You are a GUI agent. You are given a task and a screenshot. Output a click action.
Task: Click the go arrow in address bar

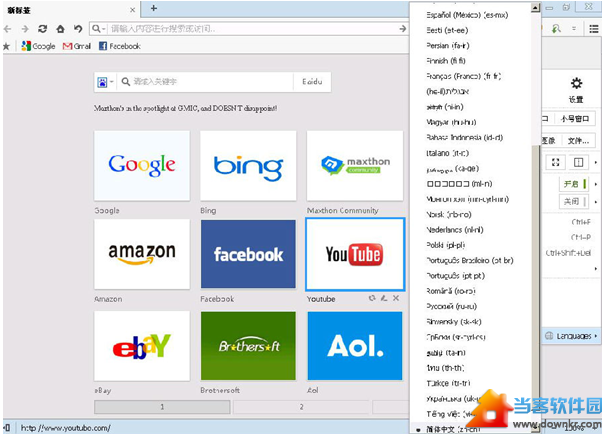[402, 29]
